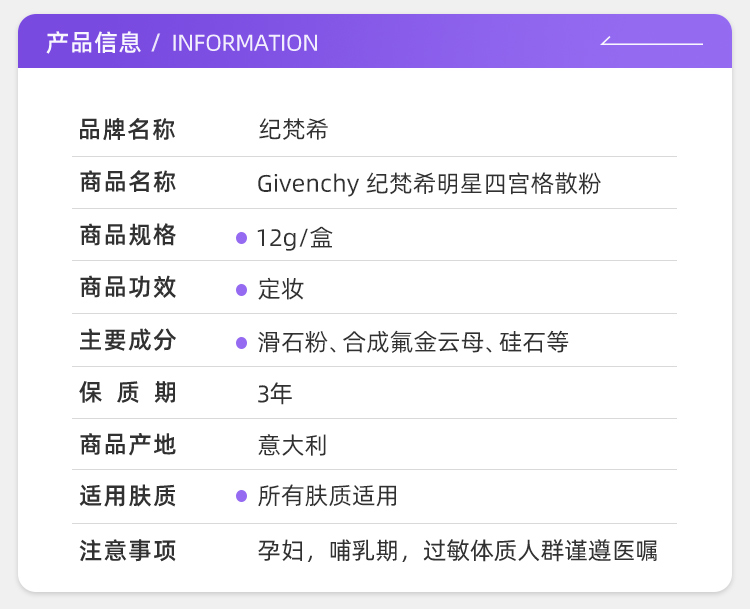
Task: Click the 商品名称 label
Action: point(127,183)
